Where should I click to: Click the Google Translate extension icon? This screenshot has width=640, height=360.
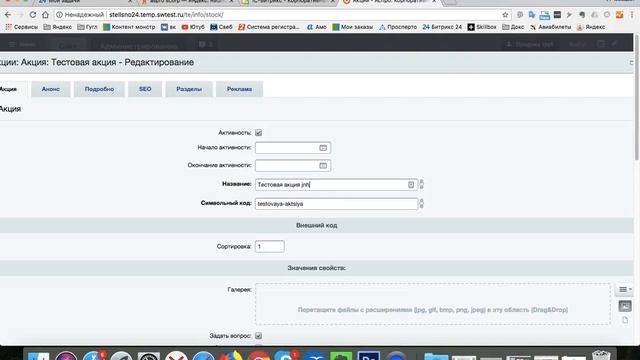(532, 15)
